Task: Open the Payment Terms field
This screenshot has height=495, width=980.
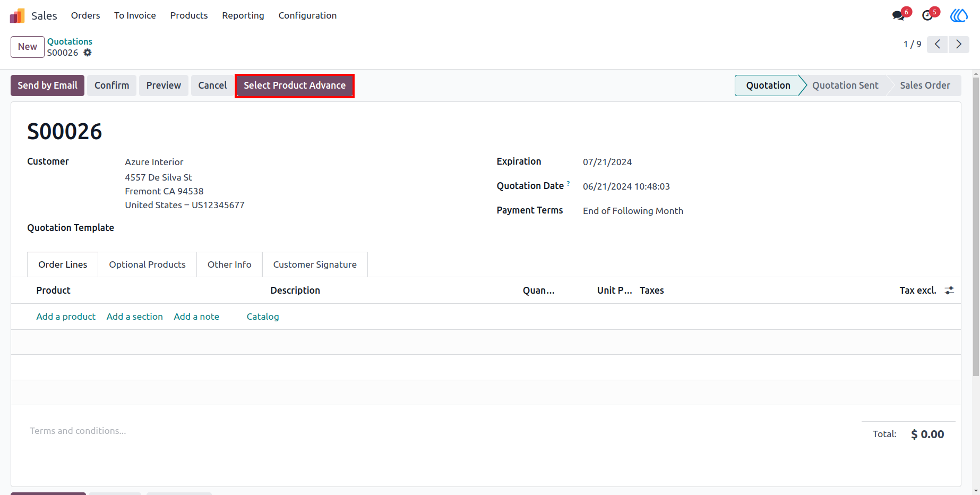Action: [633, 211]
